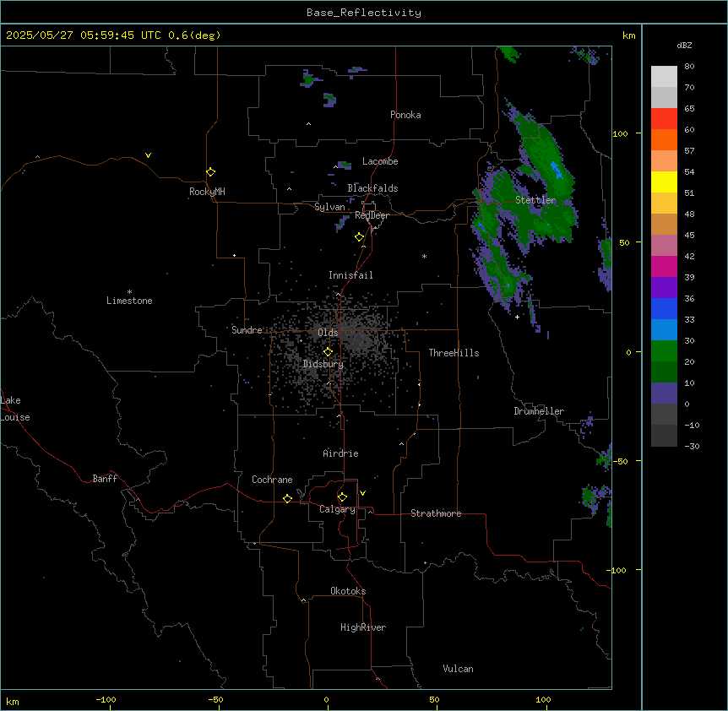The width and height of the screenshot is (728, 711).
Task: Click the blue high-reflectivity core northeast of Stettler
Action: pyautogui.click(x=556, y=170)
